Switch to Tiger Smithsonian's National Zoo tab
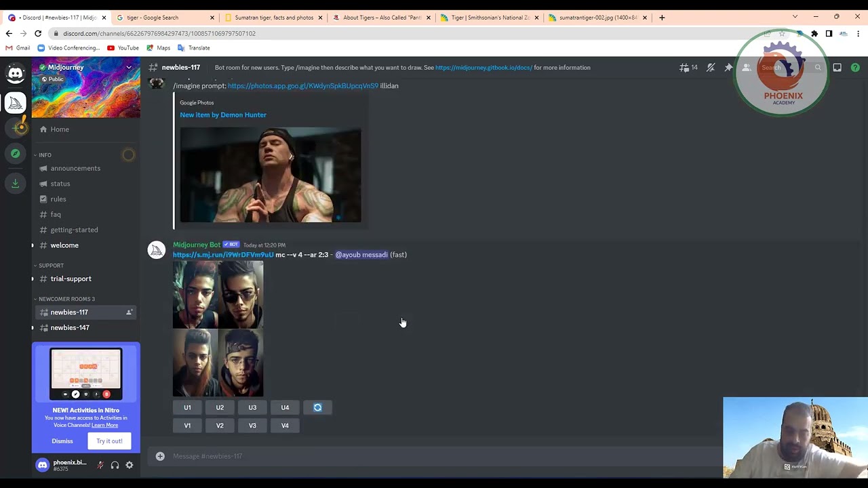 (489, 18)
